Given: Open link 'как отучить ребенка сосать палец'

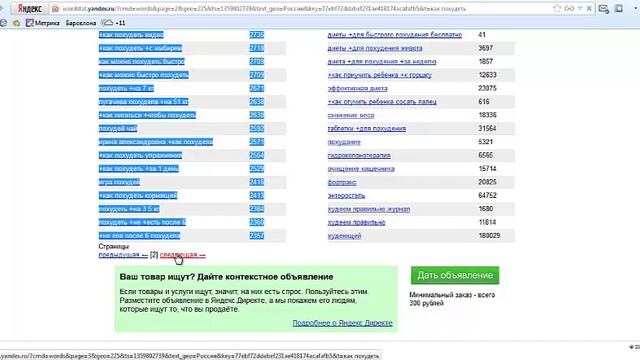Looking at the screenshot, I should tap(382, 102).
